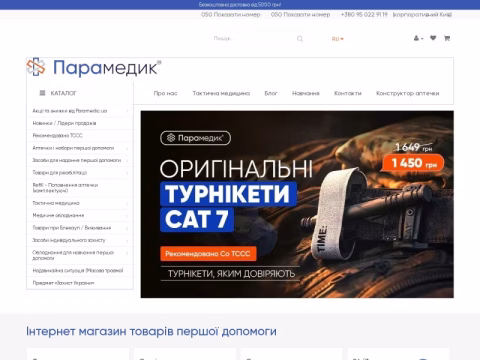Open the Навчання menu item
The height and width of the screenshot is (360, 480).
click(x=306, y=93)
